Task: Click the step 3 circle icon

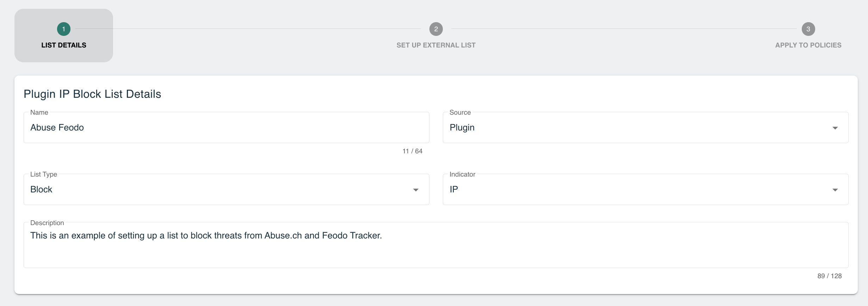Action: coord(808,29)
